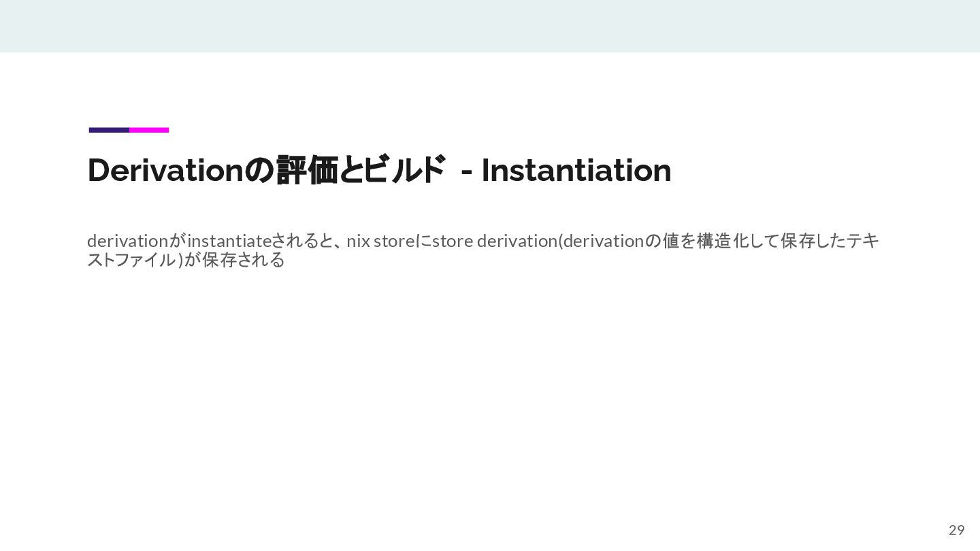Click the word Instantiation in the title
Screen dimensions: 980x551
coord(576,170)
